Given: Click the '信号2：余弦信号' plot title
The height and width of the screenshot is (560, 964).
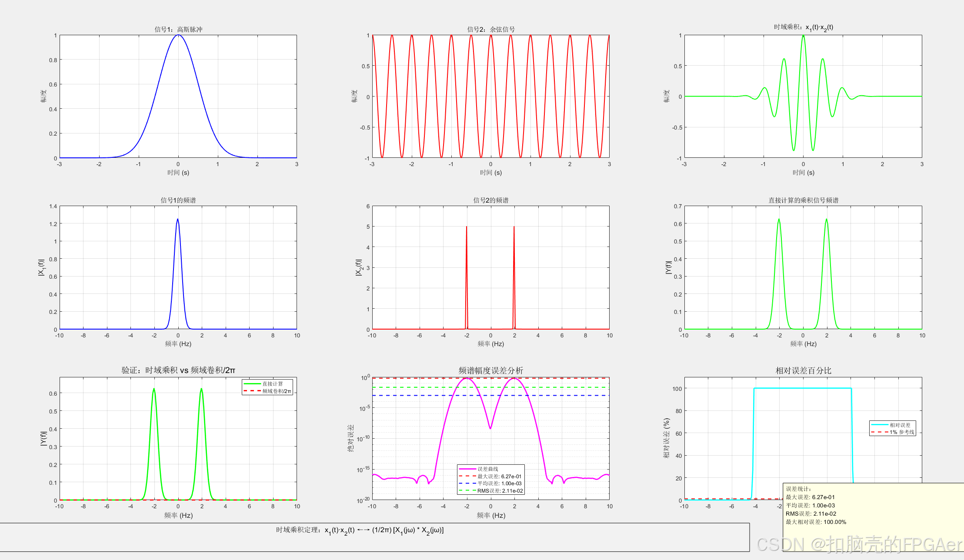Looking at the screenshot, I should click(491, 29).
